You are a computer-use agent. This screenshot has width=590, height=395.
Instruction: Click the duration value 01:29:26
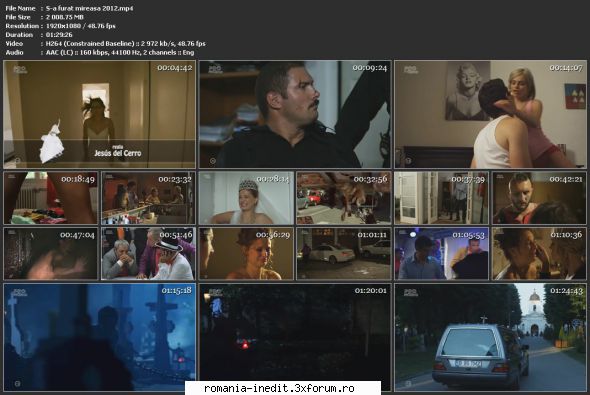(x=59, y=35)
